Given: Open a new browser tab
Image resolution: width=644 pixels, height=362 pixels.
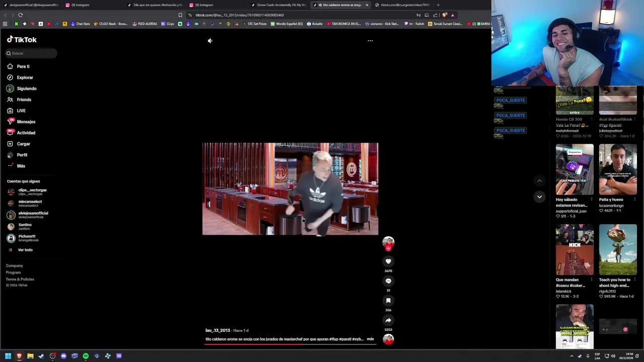Looking at the screenshot, I should [438, 5].
